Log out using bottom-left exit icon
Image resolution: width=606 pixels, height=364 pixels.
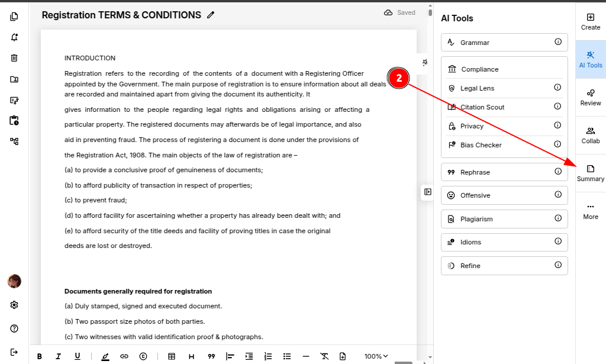coord(14,352)
